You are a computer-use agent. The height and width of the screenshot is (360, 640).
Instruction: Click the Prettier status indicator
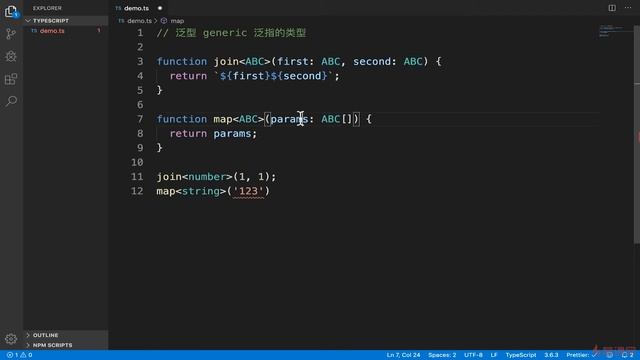click(582, 355)
